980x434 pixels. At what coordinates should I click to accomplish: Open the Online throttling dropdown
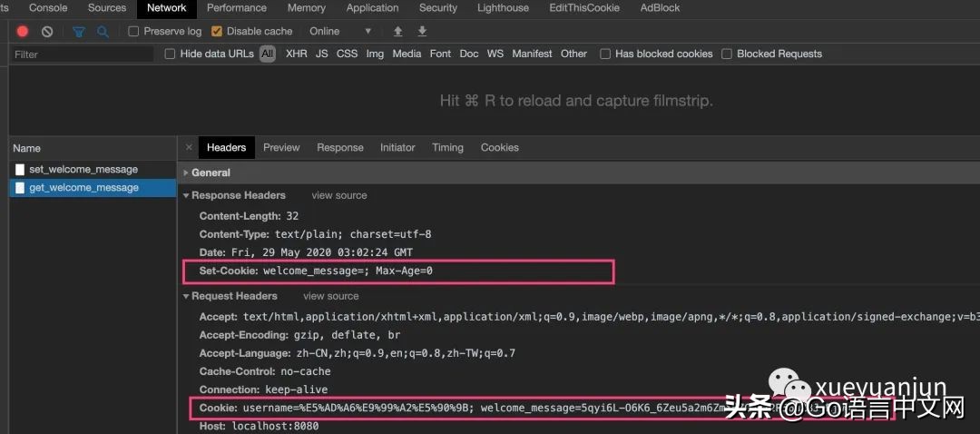pos(340,31)
